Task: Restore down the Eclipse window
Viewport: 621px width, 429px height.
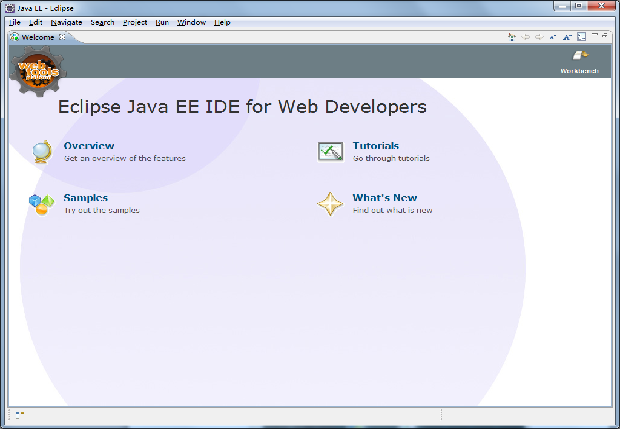Action: [x=579, y=6]
